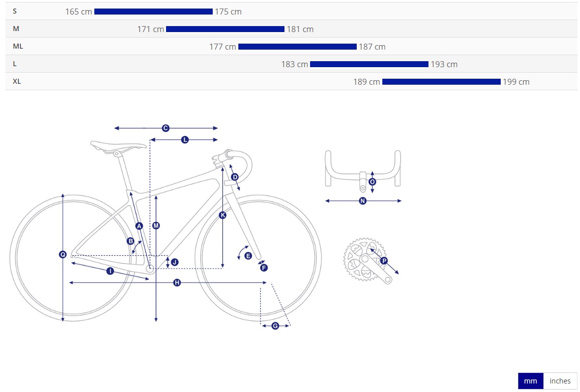Click the J bottom bracket drop marker
Screen dimensions: 580x392
(174, 262)
